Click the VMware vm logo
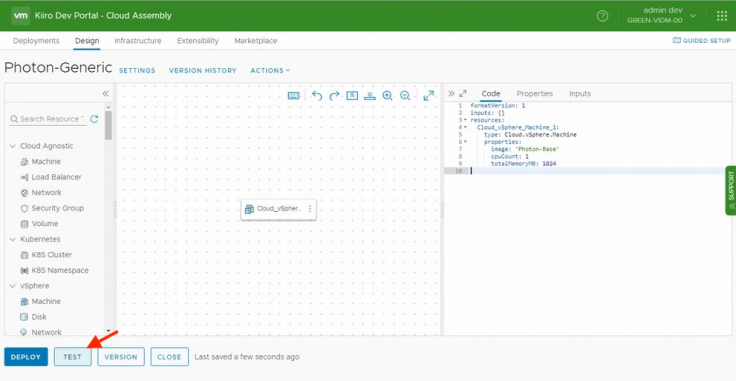This screenshot has width=736, height=381. coord(21,15)
